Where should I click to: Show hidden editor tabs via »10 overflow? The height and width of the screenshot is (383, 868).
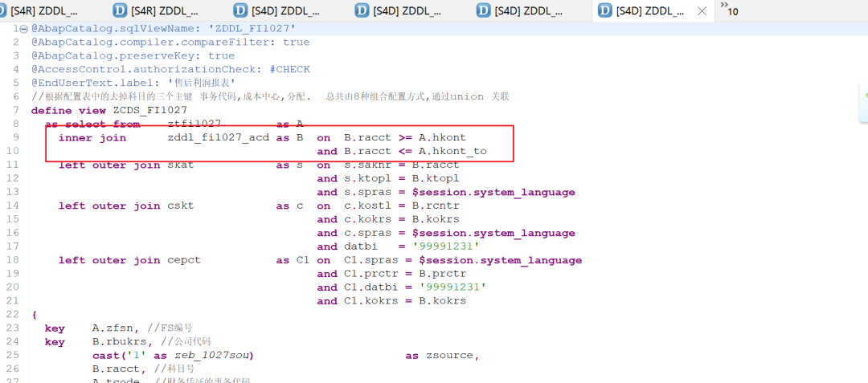(x=729, y=10)
